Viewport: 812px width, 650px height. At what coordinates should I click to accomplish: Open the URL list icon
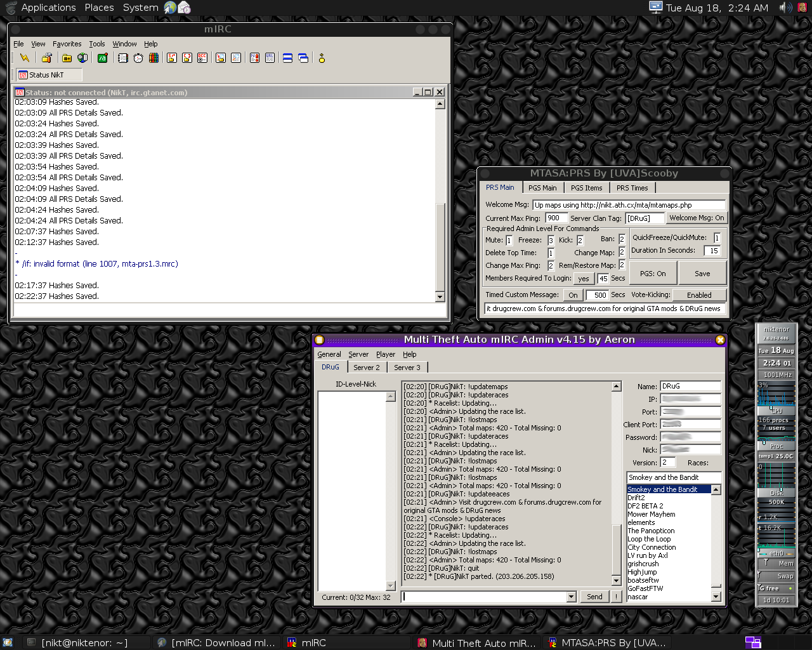click(270, 58)
